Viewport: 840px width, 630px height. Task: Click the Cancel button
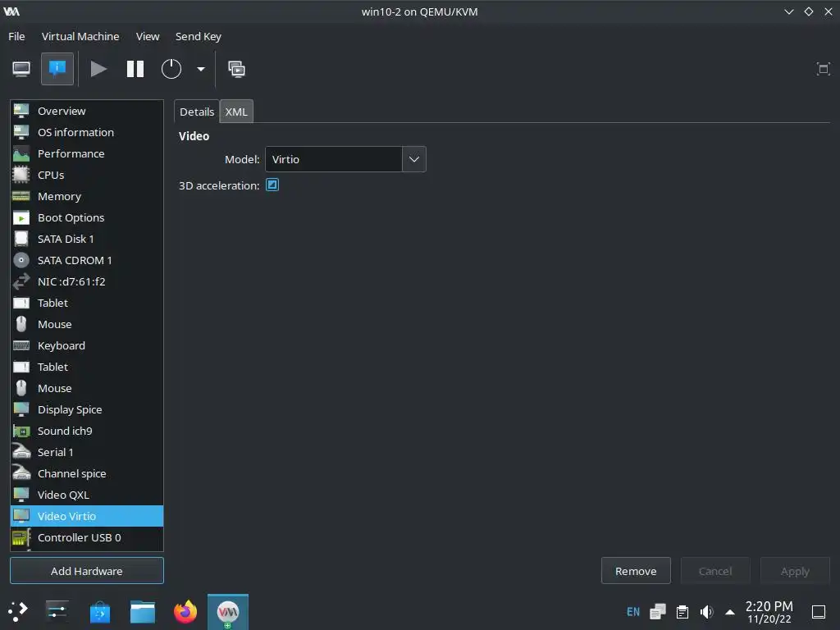point(715,571)
